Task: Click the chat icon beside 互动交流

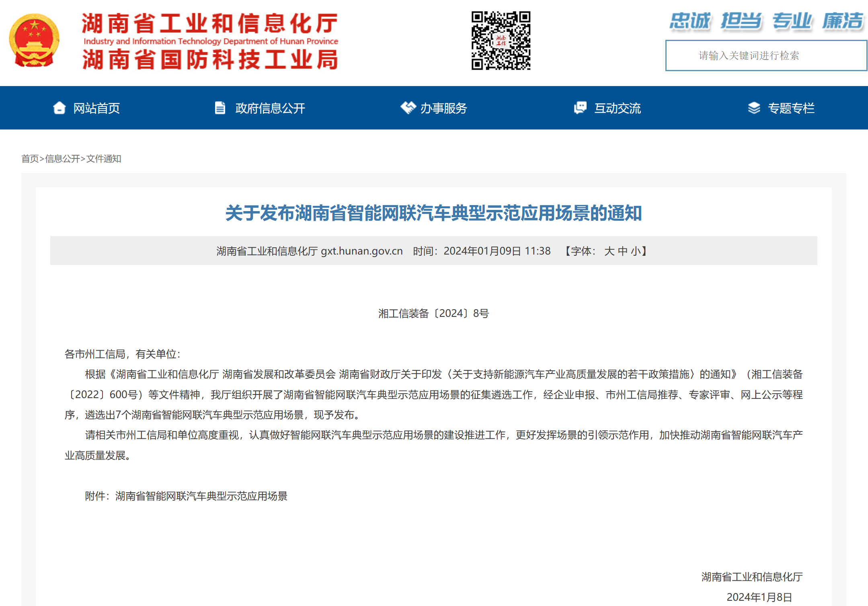Action: coord(580,108)
